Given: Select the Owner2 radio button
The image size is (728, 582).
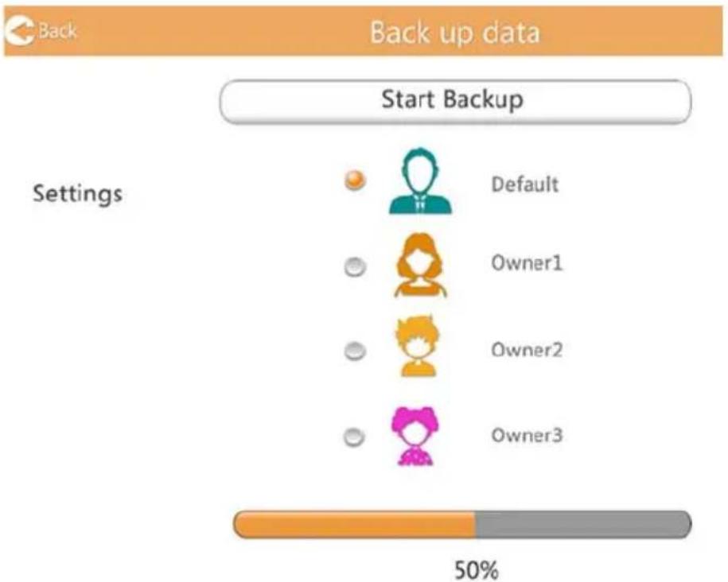Looking at the screenshot, I should 355,351.
